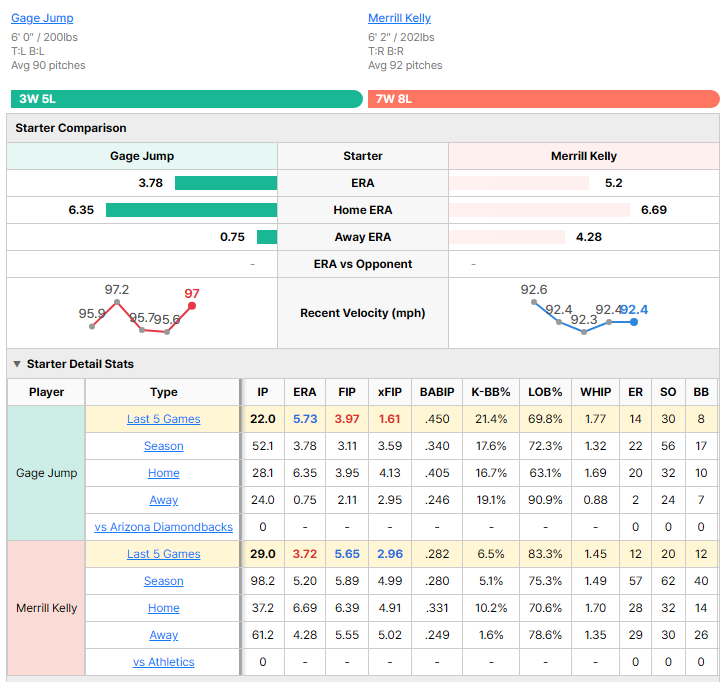Screen dimensions: 726x682
Task: Click the 90.9% LOB value
Action: (x=545, y=500)
